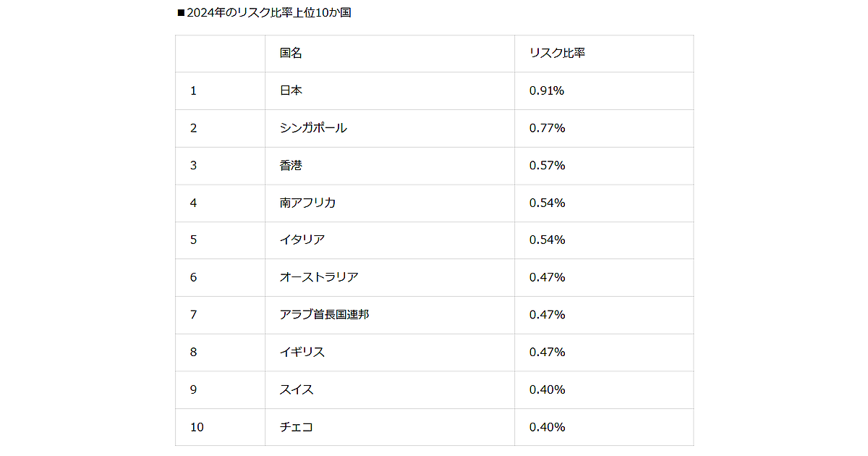Click rank number 10 in the table
This screenshot has width=868, height=456.
(197, 427)
